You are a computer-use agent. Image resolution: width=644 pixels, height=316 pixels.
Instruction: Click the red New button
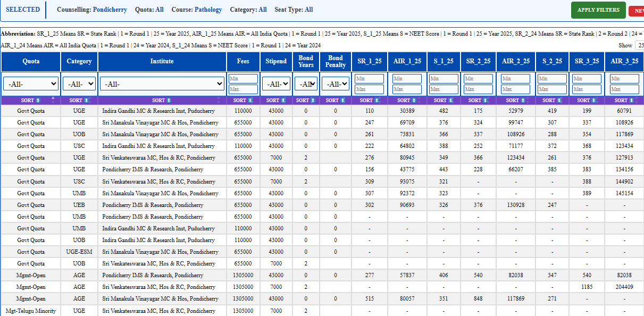coord(637,11)
